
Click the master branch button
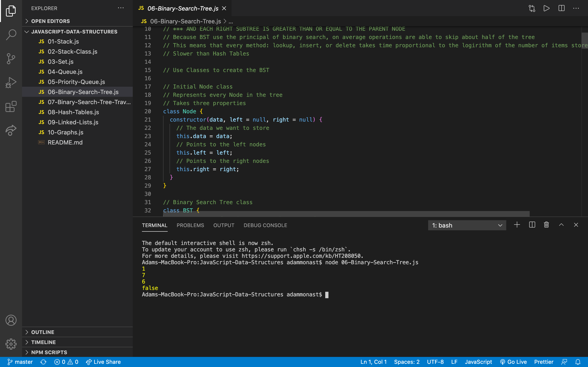pyautogui.click(x=20, y=362)
